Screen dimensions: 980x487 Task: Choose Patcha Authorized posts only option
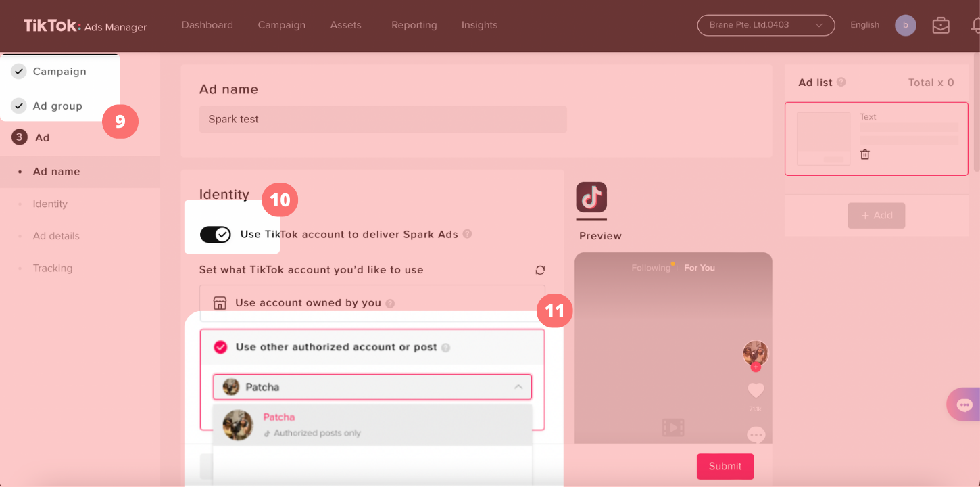click(x=372, y=425)
